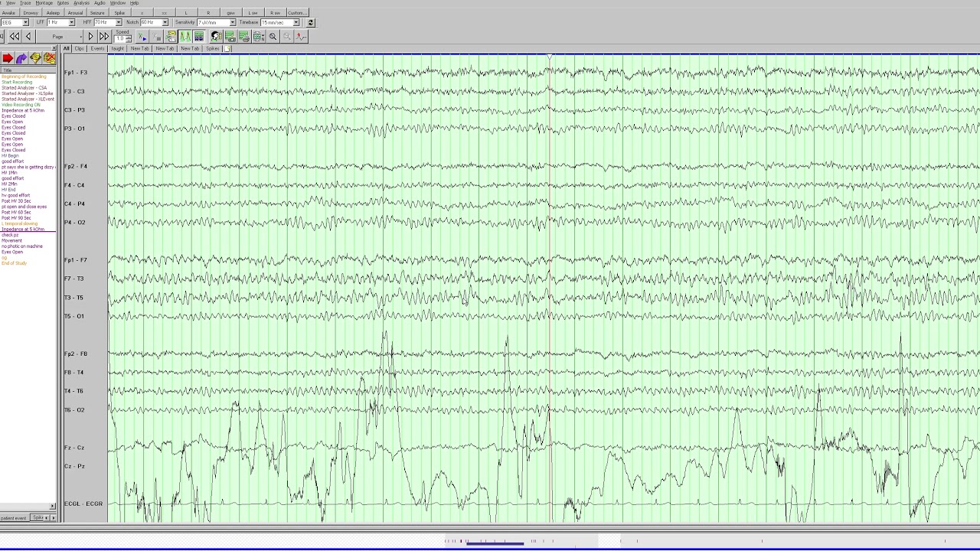This screenshot has height=551, width=980.
Task: Select the taught tab
Action: 117,48
